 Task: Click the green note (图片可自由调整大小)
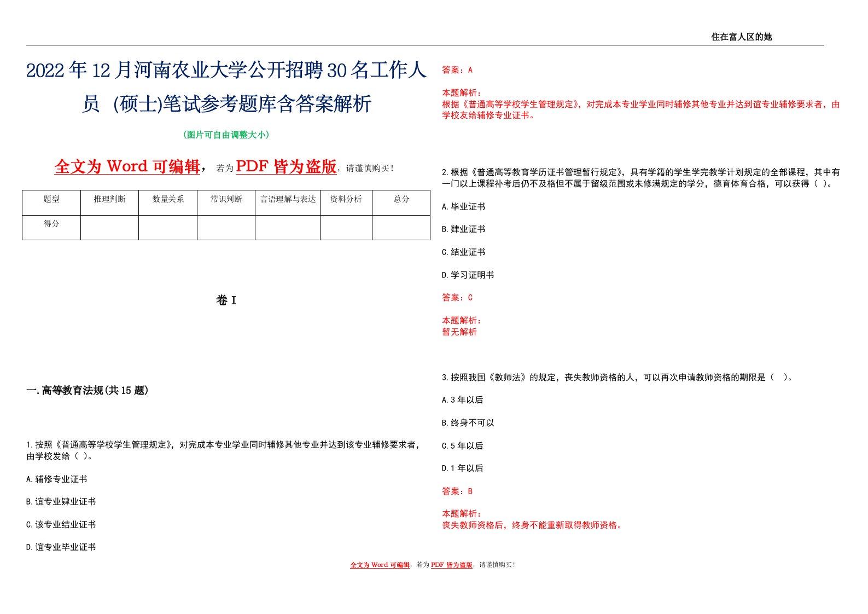click(226, 135)
